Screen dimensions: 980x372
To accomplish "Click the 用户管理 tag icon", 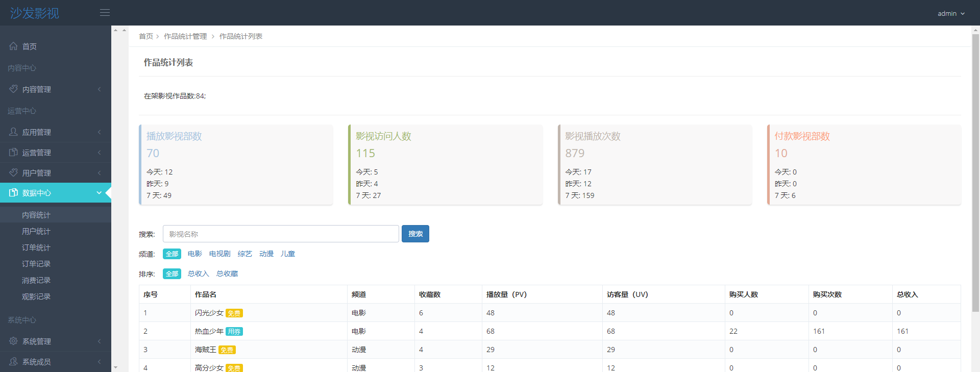I will click(x=13, y=172).
